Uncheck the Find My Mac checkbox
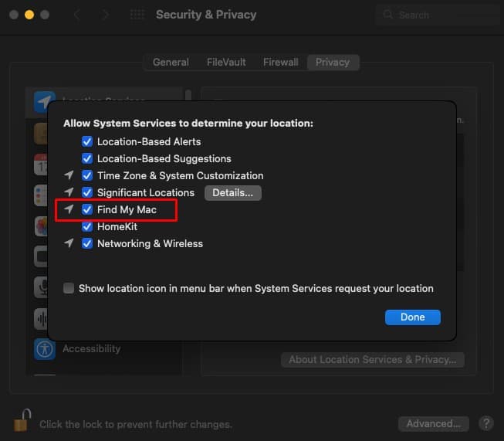Viewport: 504px width, 441px height. [x=87, y=209]
